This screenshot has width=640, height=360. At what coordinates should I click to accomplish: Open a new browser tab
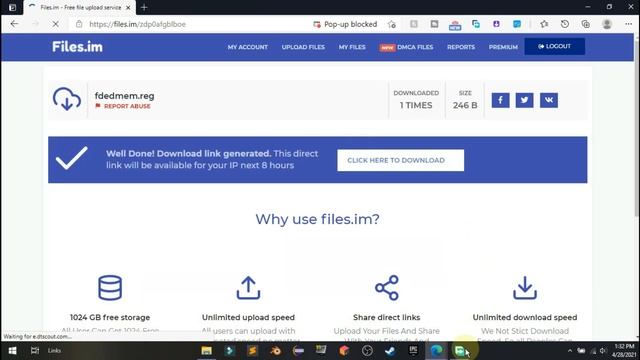144,7
